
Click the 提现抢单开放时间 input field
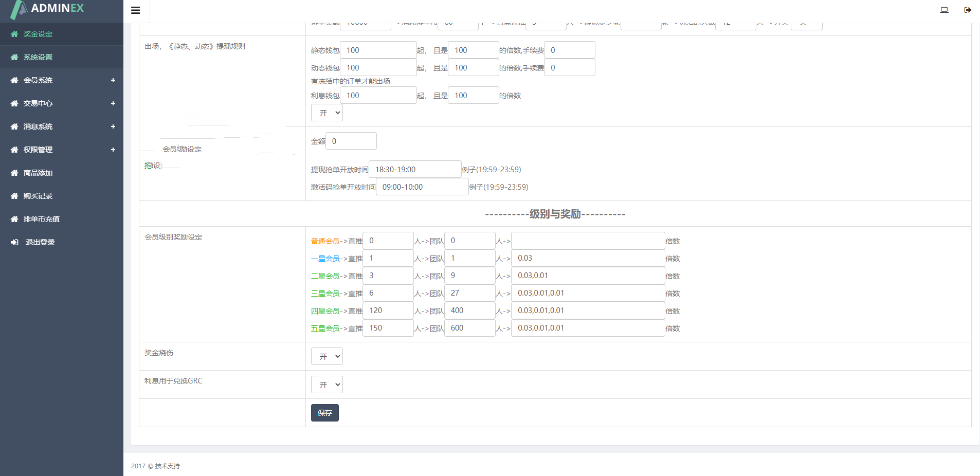414,170
